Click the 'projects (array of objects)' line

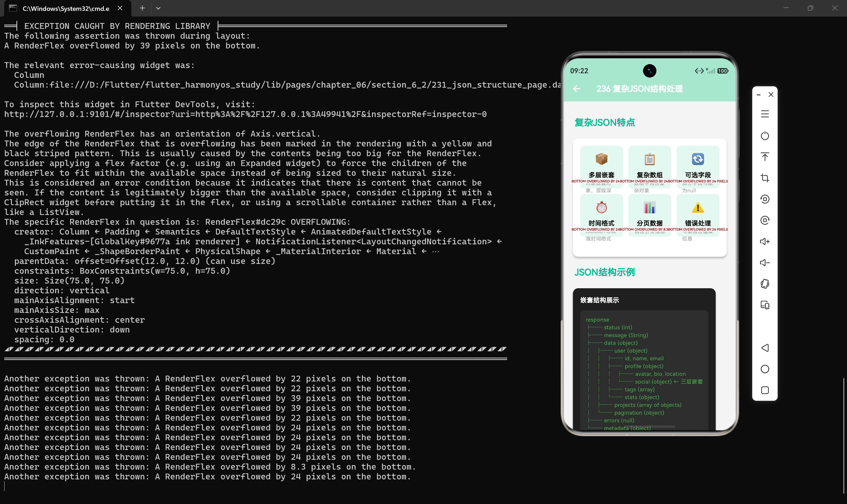[x=648, y=405]
